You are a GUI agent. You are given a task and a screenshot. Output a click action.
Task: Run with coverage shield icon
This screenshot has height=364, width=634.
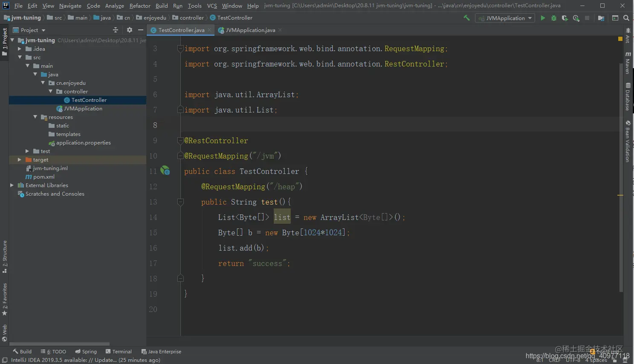tap(565, 18)
